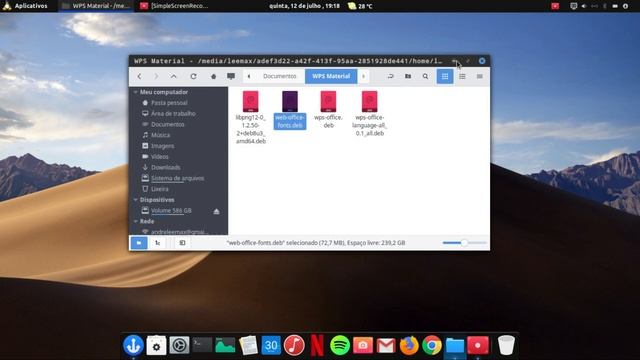Switch to WPS Material window in panel
Viewport: 640px width, 360px height.
click(96, 6)
